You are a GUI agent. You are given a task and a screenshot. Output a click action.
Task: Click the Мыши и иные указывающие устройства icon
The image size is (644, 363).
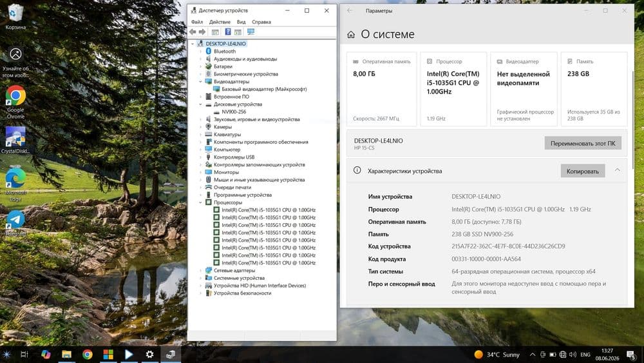208,180
